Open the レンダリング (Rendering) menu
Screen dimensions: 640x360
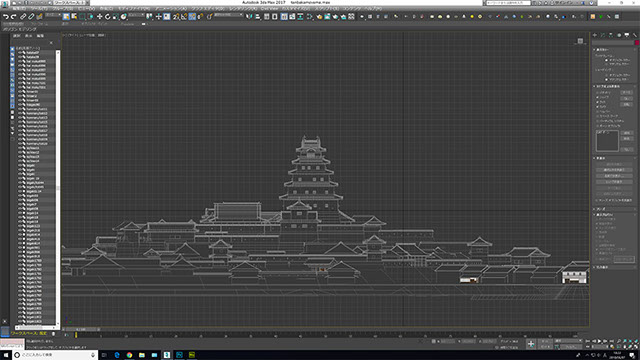243,9
